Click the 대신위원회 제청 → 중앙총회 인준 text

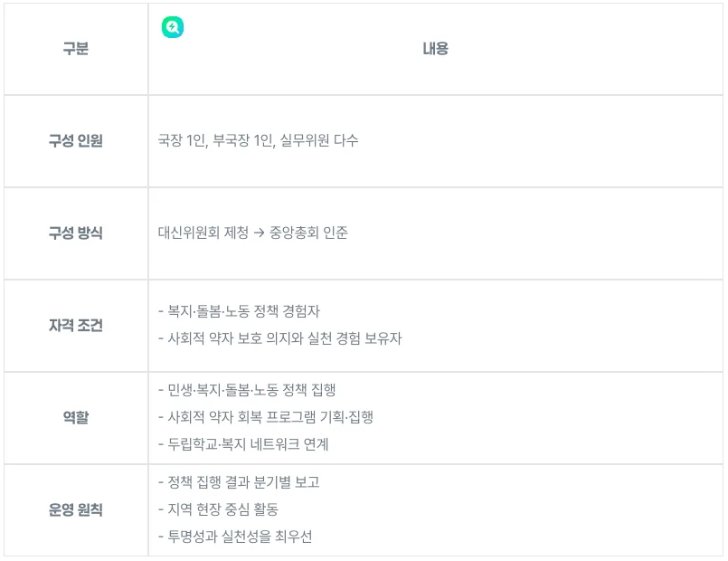click(252, 233)
